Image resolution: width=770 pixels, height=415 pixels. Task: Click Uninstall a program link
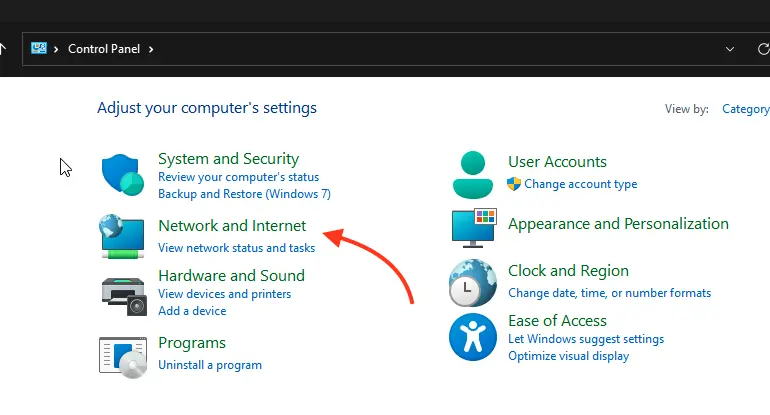point(210,365)
